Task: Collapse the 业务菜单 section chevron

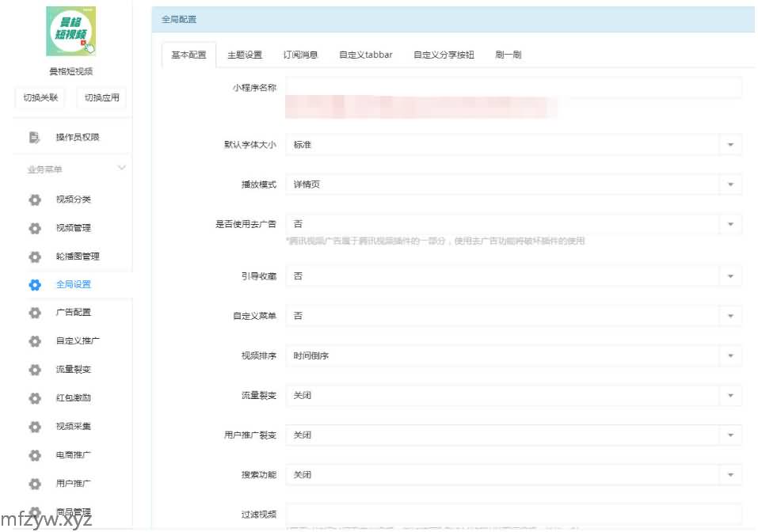Action: click(x=122, y=168)
